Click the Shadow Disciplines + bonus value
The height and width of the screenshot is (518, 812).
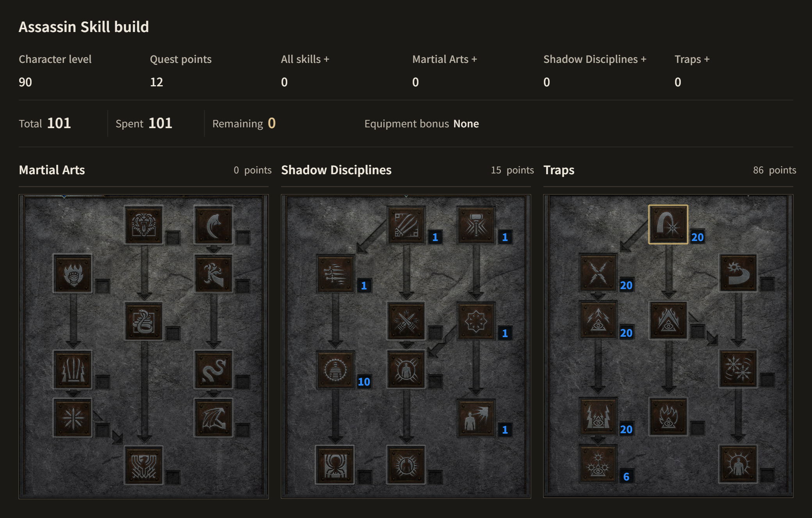(547, 82)
